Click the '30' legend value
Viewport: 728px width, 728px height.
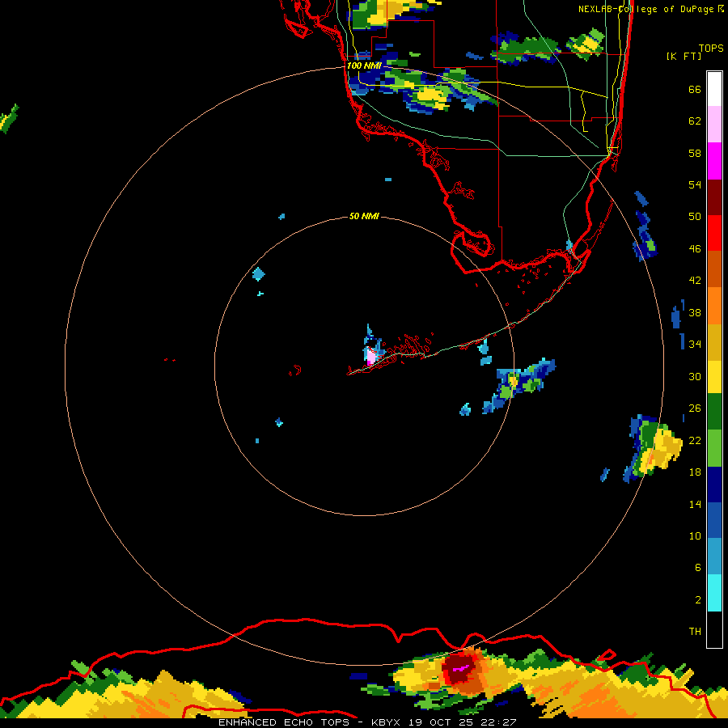(695, 376)
